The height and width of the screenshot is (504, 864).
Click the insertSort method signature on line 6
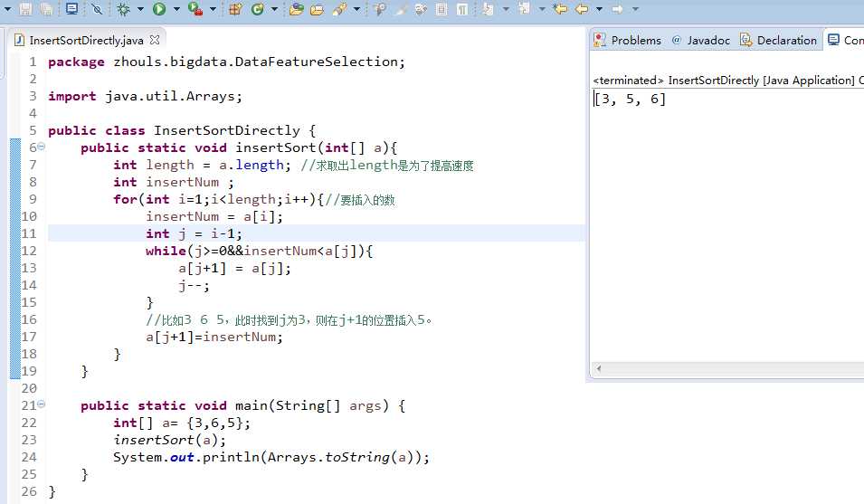coord(239,147)
